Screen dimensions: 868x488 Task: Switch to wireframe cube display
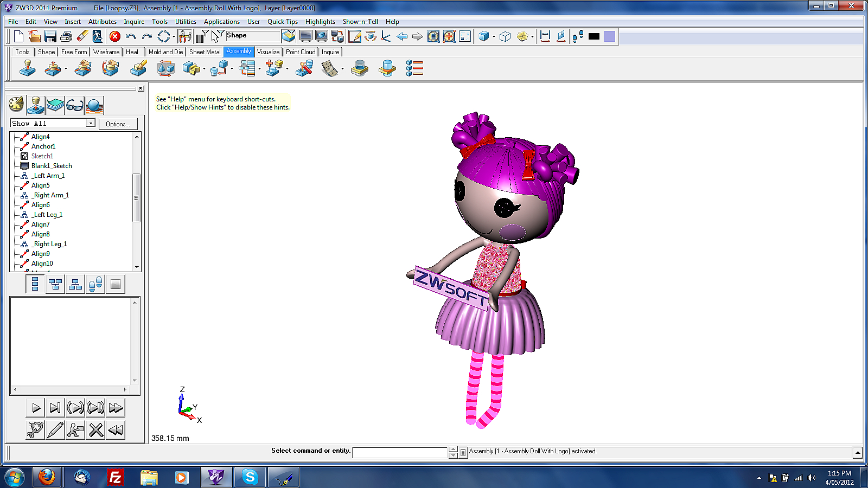(x=505, y=36)
